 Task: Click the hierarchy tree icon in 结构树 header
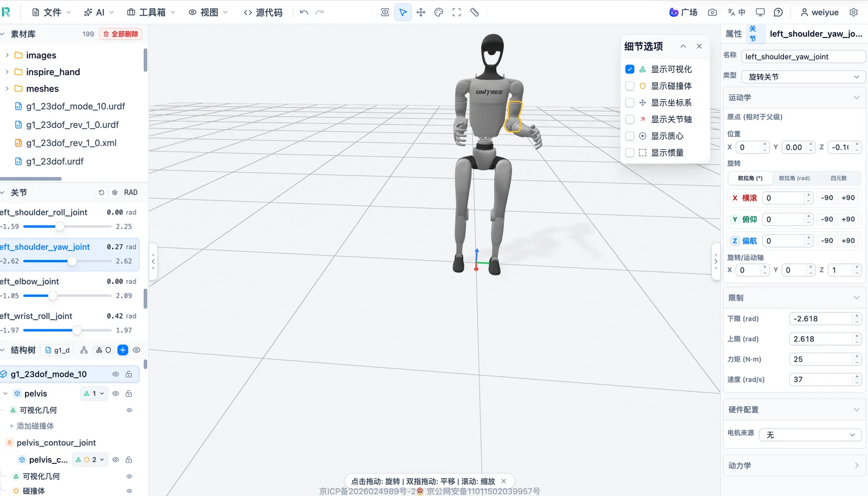click(x=84, y=350)
